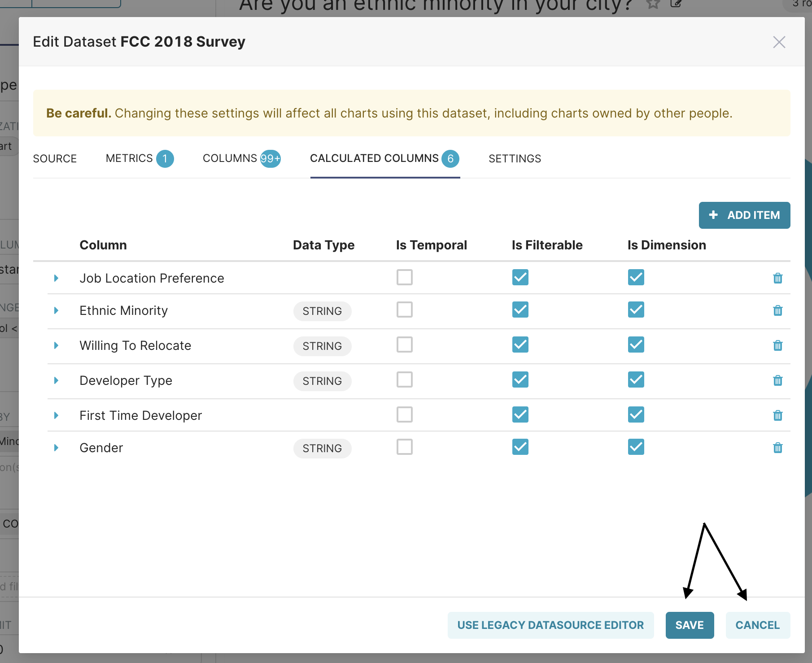Click the edit chart title icon
Image resolution: width=812 pixels, height=663 pixels.
[x=677, y=4]
